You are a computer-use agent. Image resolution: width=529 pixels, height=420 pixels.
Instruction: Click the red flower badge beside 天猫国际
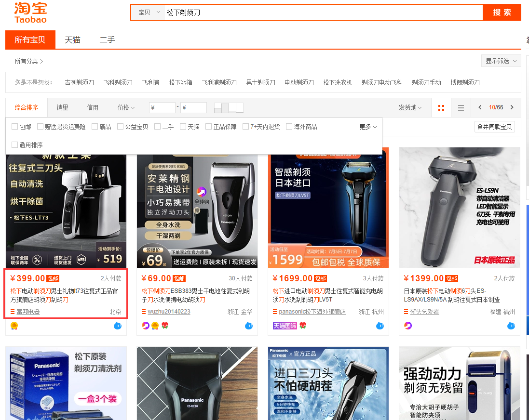[303, 326]
